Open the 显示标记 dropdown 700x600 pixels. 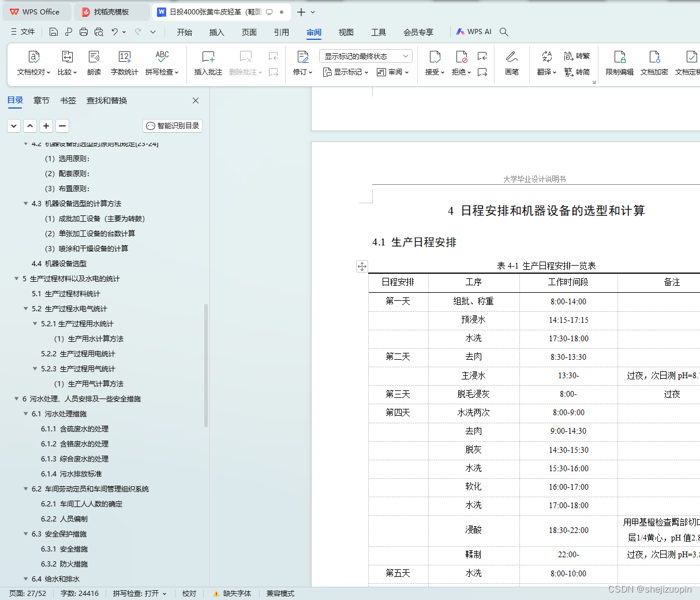(345, 72)
